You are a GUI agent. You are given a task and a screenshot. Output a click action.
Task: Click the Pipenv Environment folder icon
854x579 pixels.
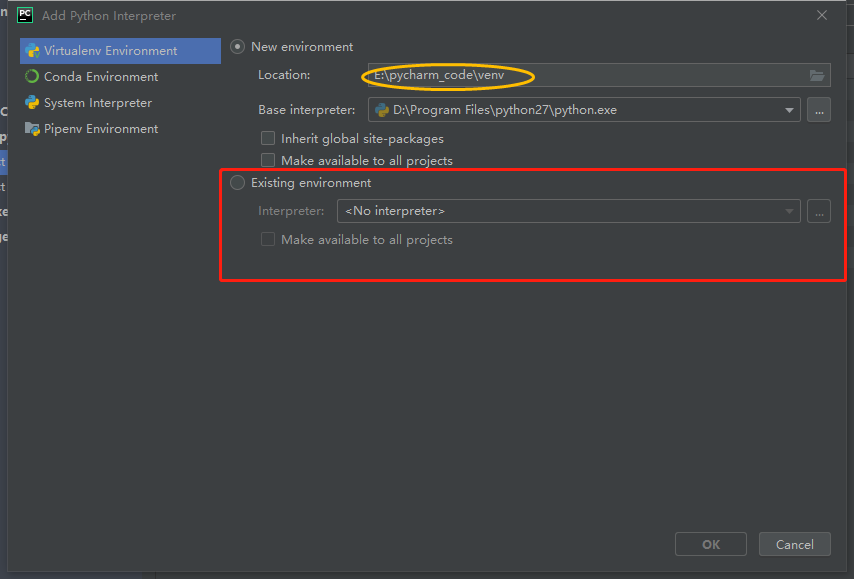point(32,129)
